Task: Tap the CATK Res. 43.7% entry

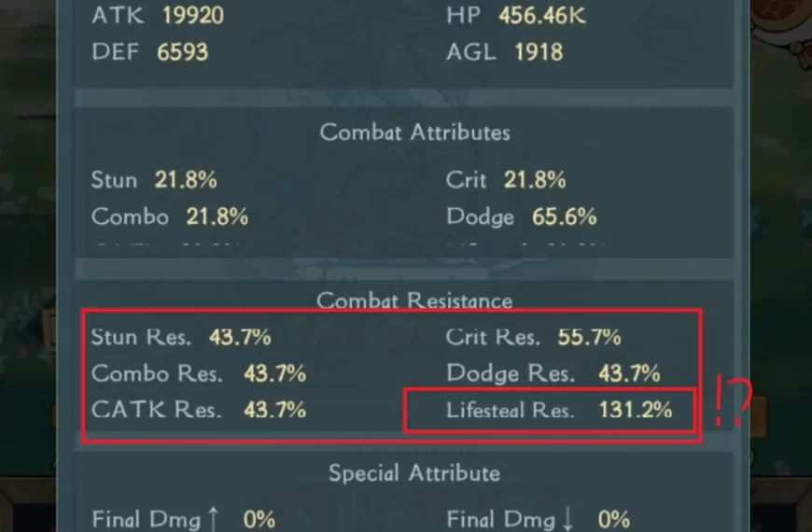Action: pos(198,410)
